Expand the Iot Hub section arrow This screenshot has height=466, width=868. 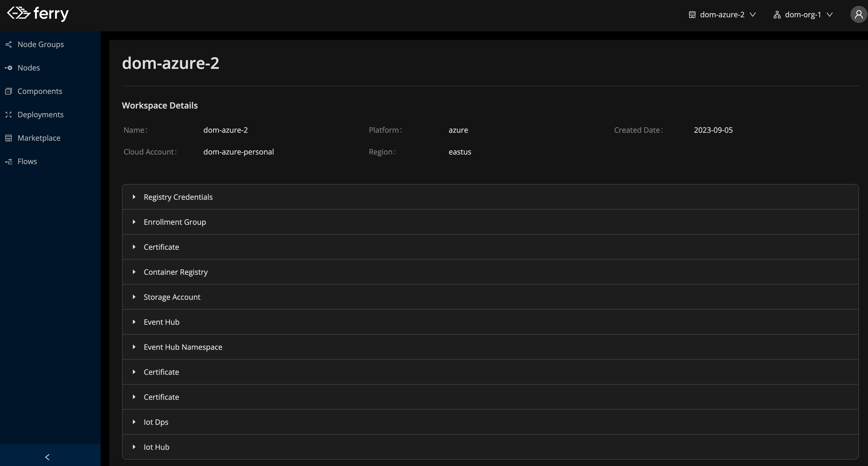[x=134, y=447]
